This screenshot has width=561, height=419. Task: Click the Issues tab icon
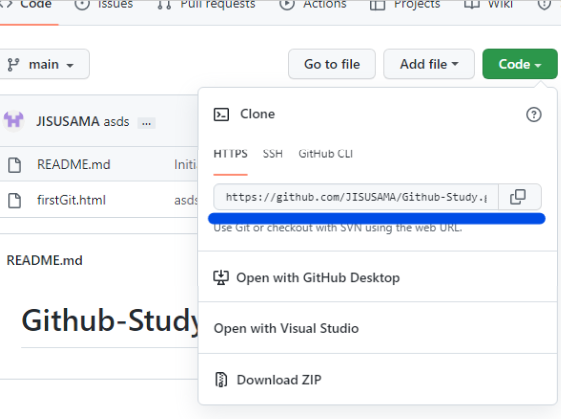82,4
